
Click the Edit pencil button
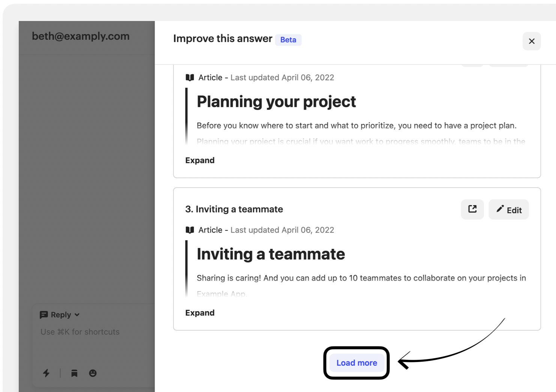[x=508, y=209]
